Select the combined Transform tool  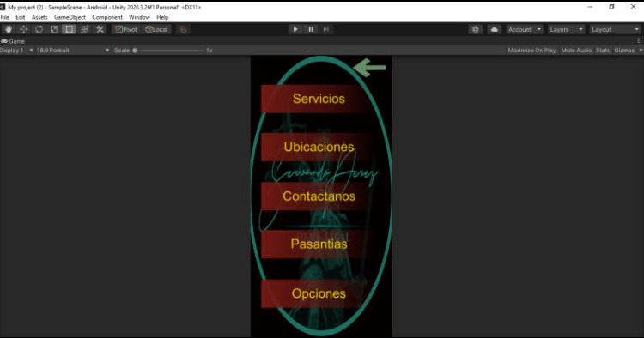pyautogui.click(x=85, y=29)
